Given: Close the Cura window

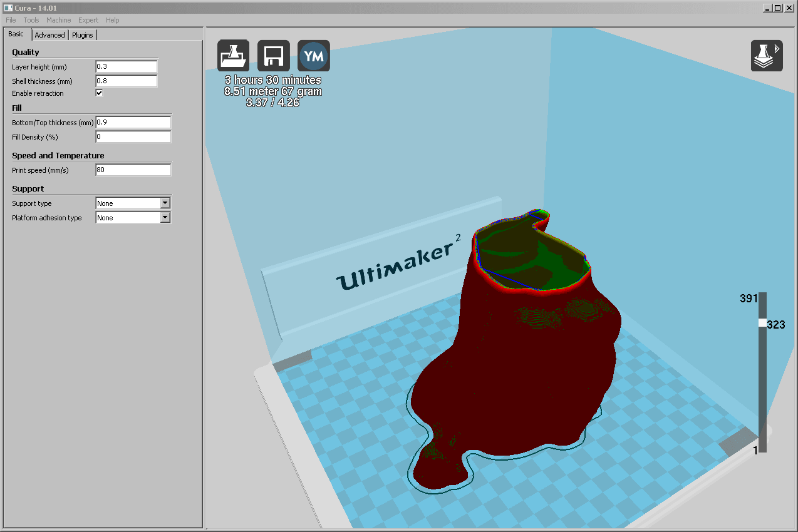Looking at the screenshot, I should [789, 8].
